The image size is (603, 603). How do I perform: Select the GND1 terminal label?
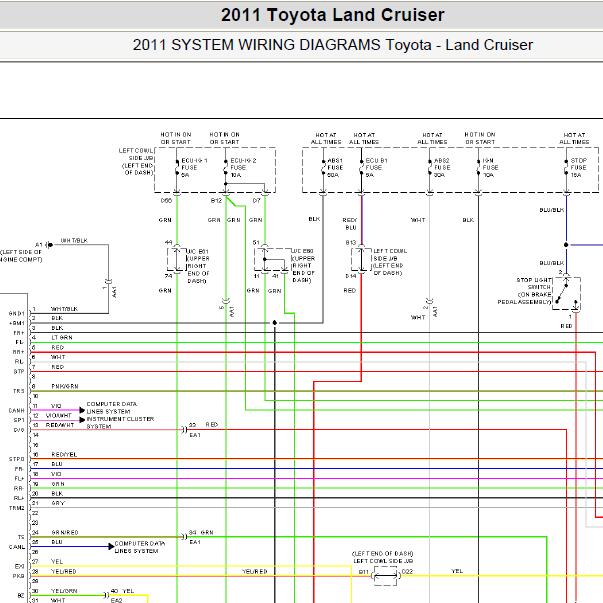[x=17, y=313]
